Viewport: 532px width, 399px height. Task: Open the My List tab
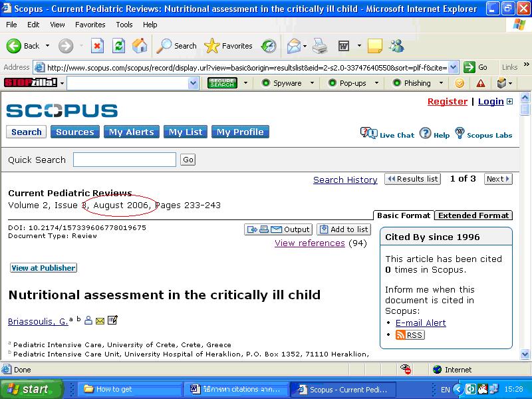pyautogui.click(x=186, y=132)
